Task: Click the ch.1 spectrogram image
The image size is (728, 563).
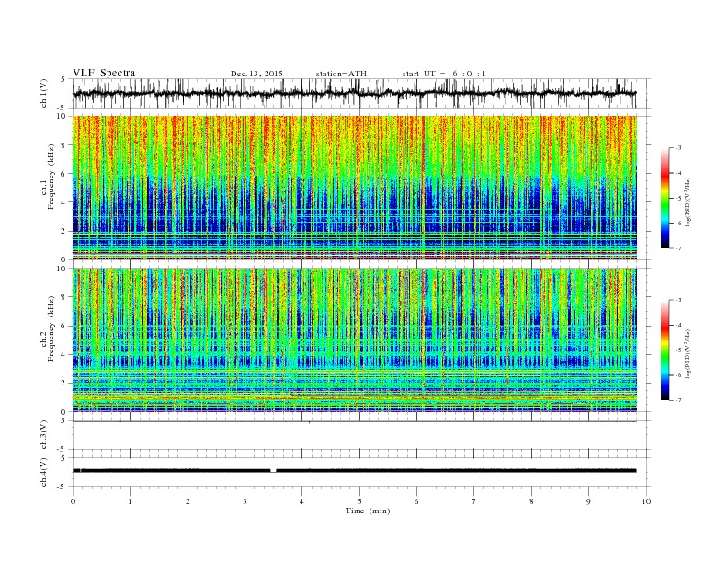Action: pyautogui.click(x=355, y=188)
